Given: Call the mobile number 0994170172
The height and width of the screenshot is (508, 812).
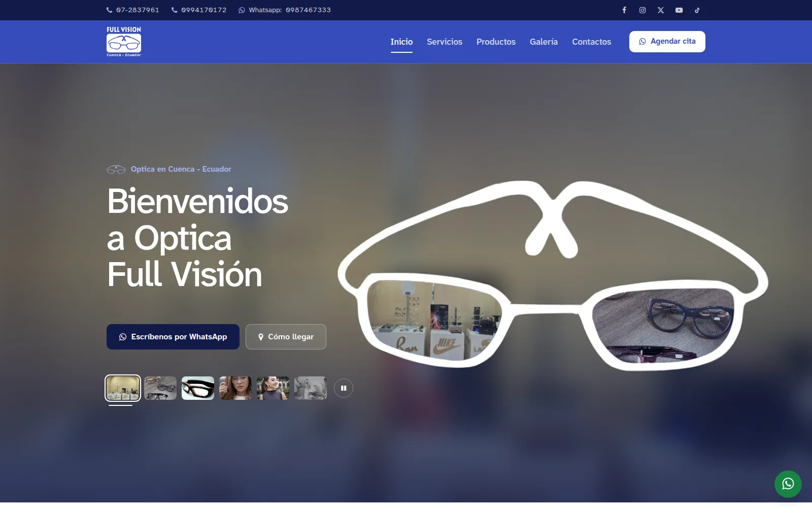Looking at the screenshot, I should point(199,10).
